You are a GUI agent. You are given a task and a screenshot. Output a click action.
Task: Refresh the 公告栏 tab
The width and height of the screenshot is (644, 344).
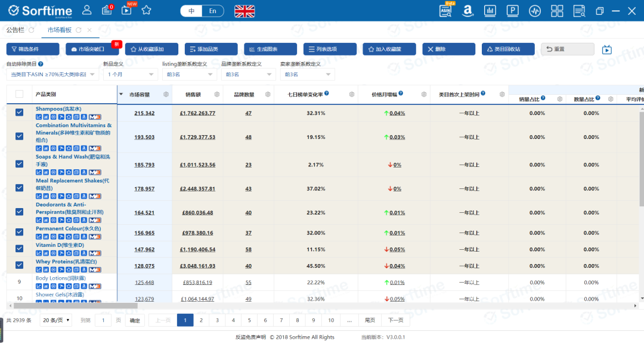(x=32, y=30)
